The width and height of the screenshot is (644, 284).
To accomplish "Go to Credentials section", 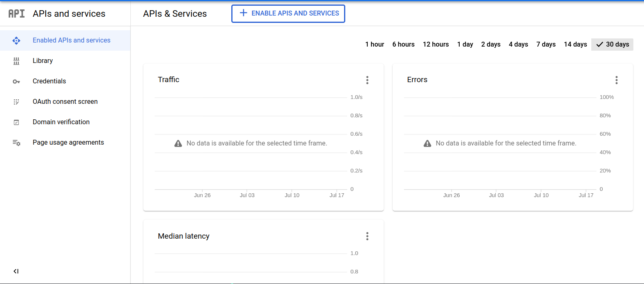I will (65, 81).
